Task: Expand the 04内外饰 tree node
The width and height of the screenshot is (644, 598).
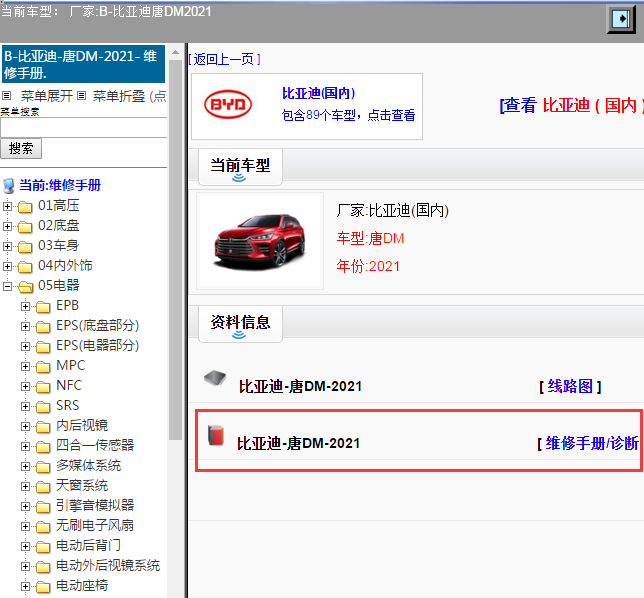Action: (x=7, y=266)
